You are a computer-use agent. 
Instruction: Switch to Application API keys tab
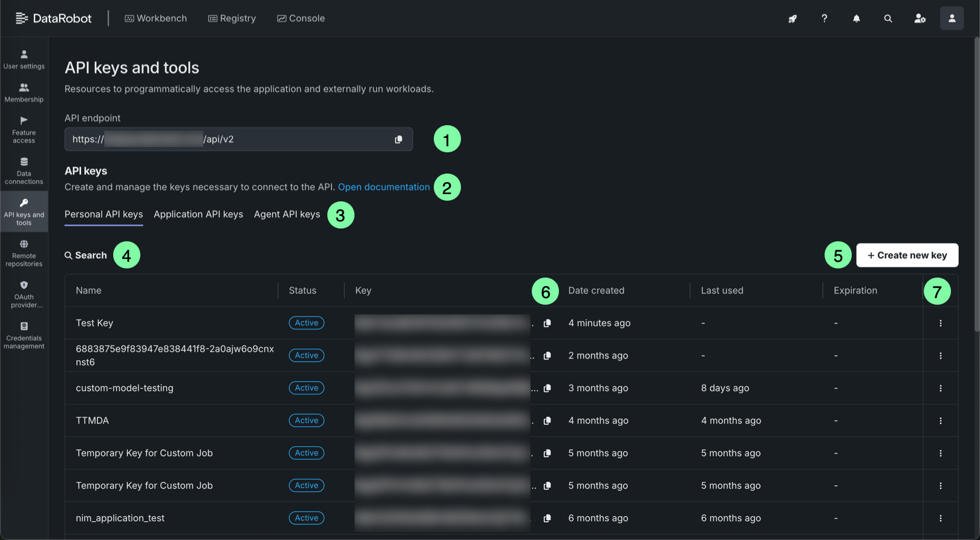[x=198, y=215]
